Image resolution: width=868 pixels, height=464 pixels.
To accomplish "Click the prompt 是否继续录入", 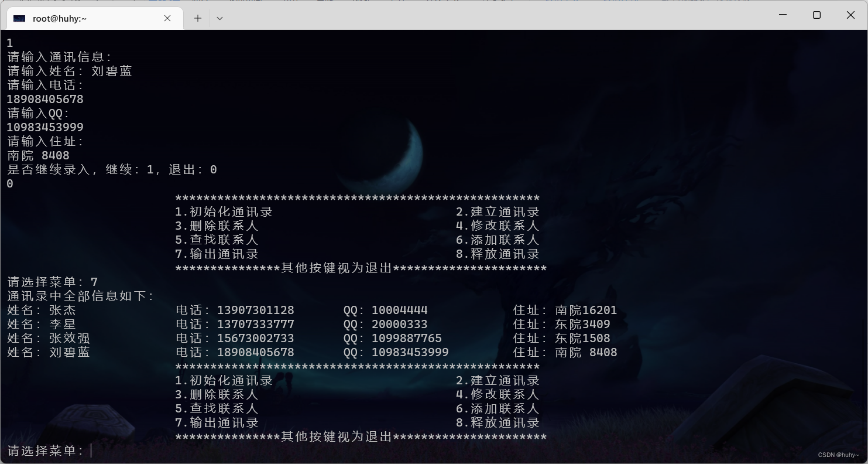I will 112,169.
